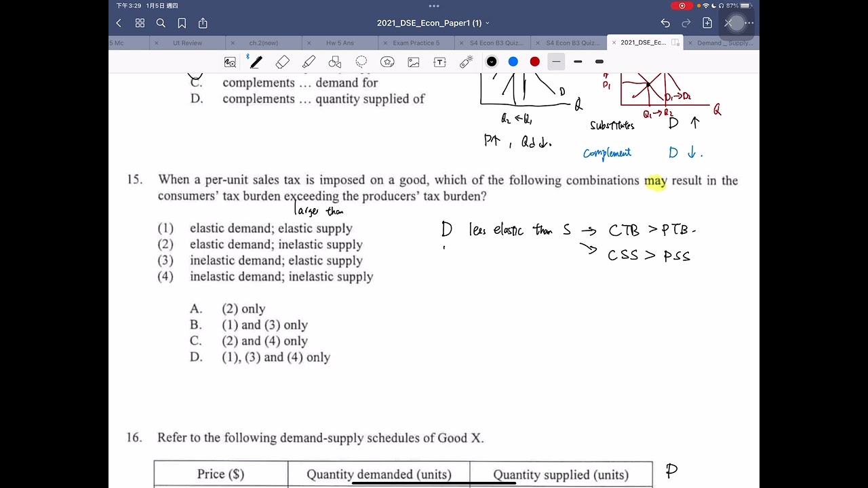Viewport: 868px width, 488px height.
Task: Tap the handwritten "Substitutes" note
Action: [612, 125]
